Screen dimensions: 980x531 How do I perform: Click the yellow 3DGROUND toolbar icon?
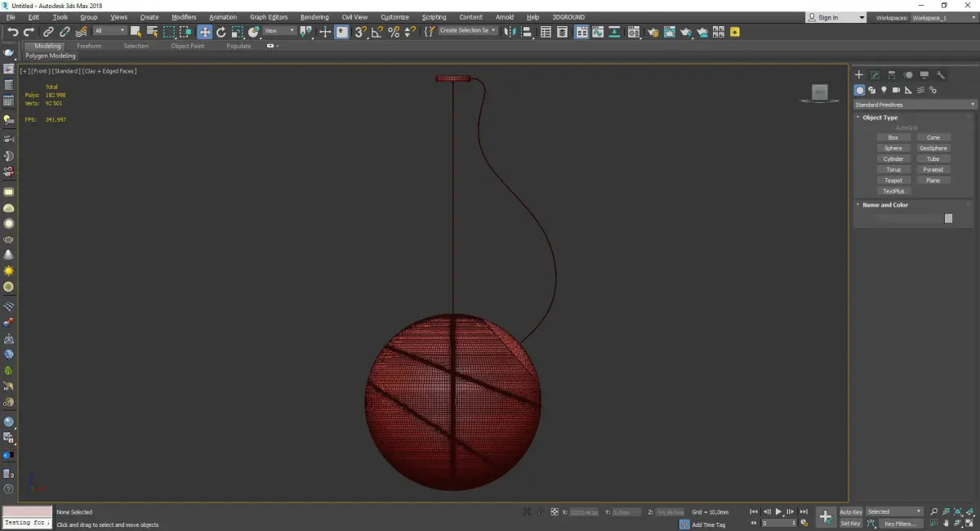tap(734, 32)
